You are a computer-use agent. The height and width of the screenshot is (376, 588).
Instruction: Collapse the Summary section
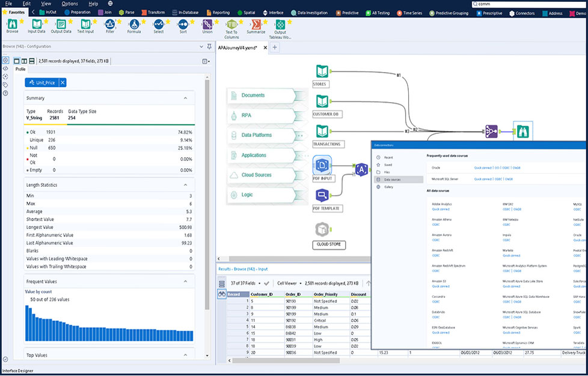point(185,98)
